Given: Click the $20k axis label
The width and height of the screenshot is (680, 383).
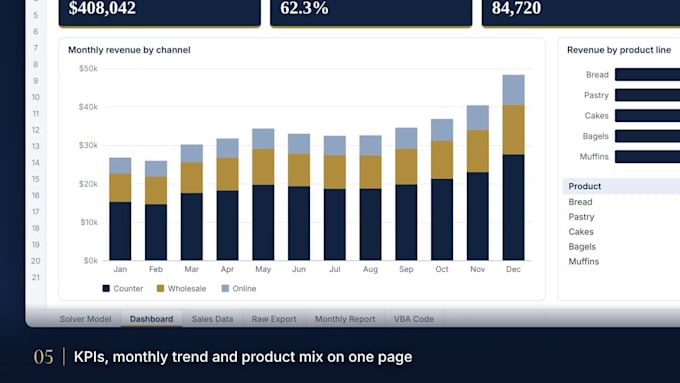Looking at the screenshot, I should click(88, 184).
